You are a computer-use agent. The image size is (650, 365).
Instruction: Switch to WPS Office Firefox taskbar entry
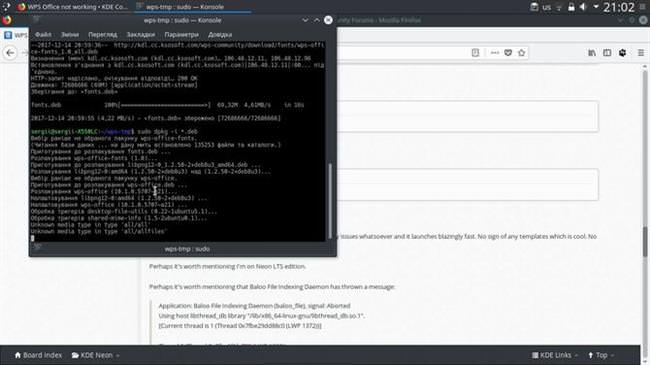pos(73,7)
